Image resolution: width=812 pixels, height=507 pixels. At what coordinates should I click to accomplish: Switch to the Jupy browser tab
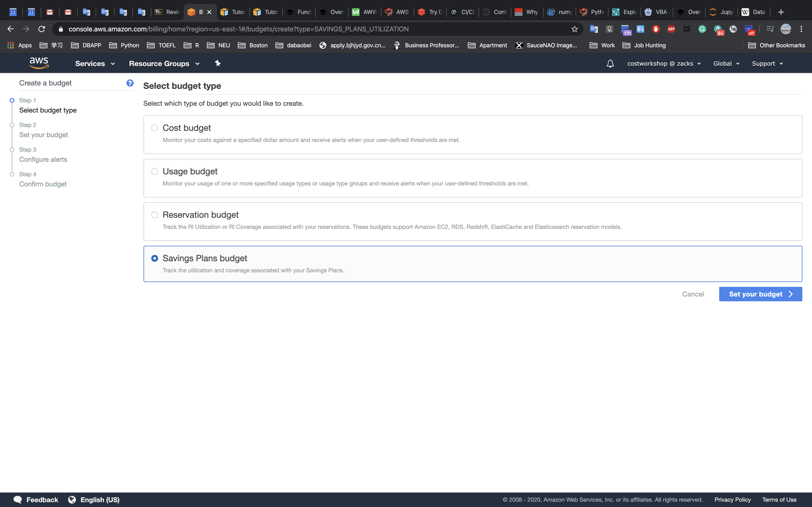point(721,12)
